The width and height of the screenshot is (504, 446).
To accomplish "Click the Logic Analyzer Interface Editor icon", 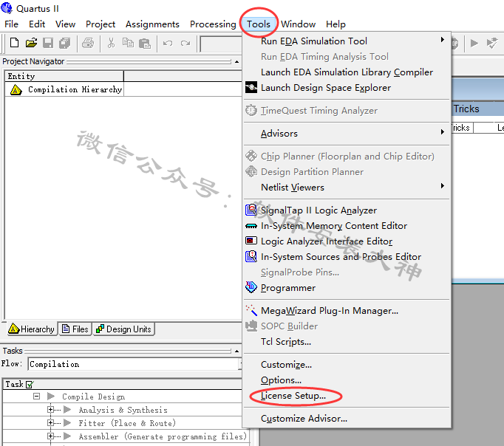I will click(x=251, y=241).
